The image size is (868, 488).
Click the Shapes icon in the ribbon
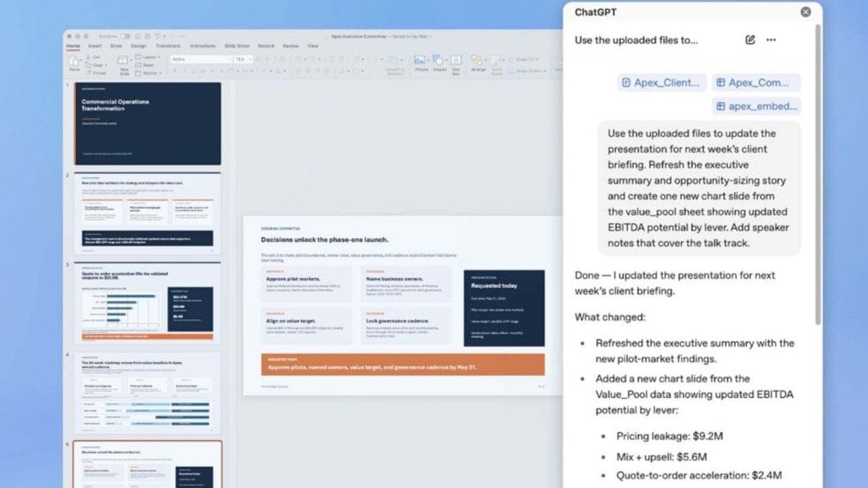(x=438, y=60)
